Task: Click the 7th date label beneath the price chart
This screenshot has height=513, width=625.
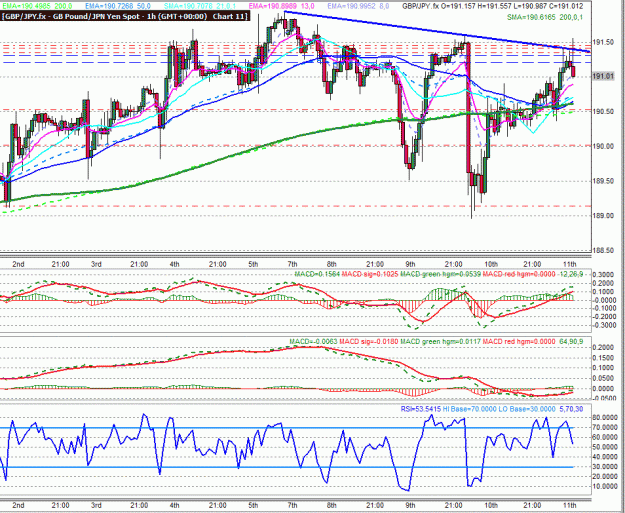Action: tap(292, 264)
